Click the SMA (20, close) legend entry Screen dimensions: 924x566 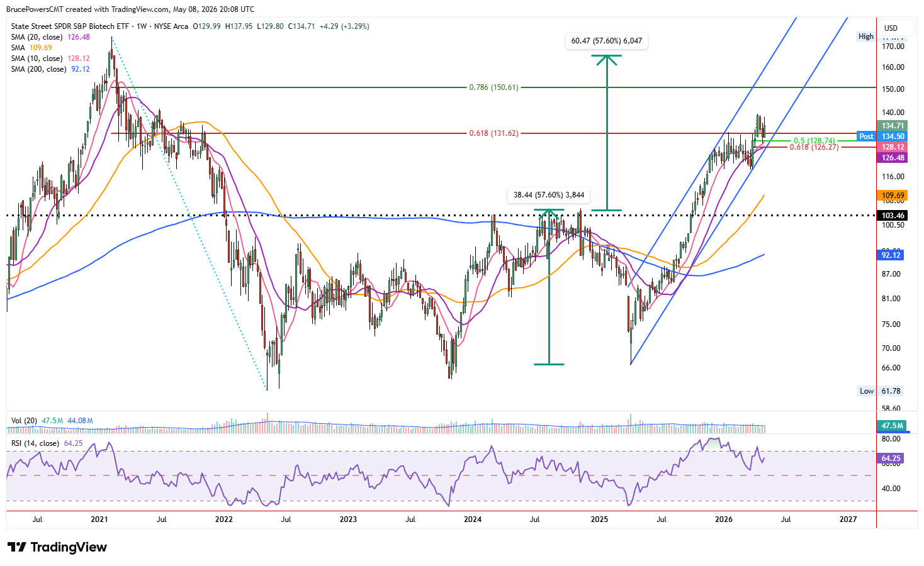[x=50, y=37]
